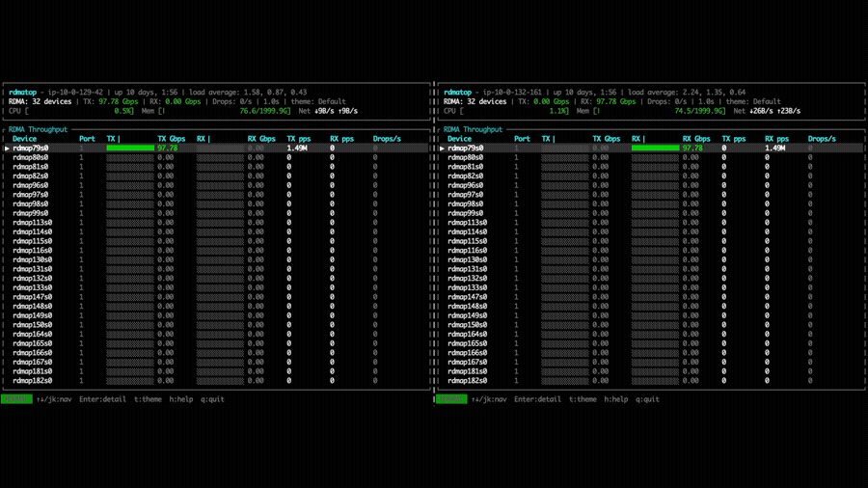
Task: Click the RX Gbps column header in left pane
Action: (261, 139)
